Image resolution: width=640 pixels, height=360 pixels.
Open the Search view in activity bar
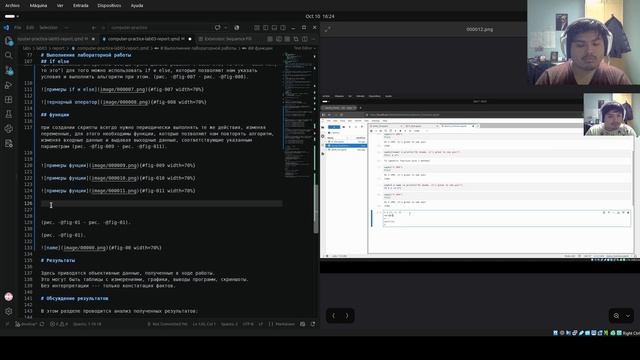tap(9, 55)
